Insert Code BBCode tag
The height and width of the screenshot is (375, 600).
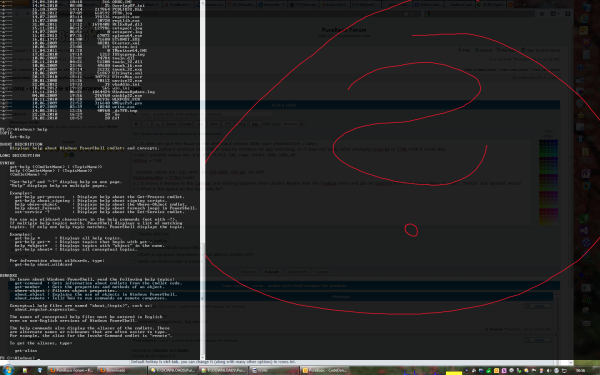[x=186, y=124]
